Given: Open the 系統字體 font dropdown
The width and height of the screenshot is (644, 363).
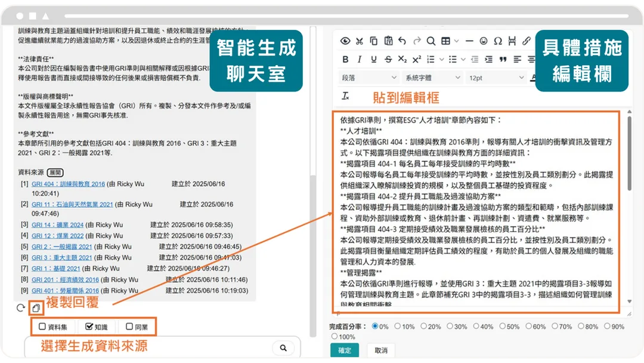Looking at the screenshot, I should point(432,78).
